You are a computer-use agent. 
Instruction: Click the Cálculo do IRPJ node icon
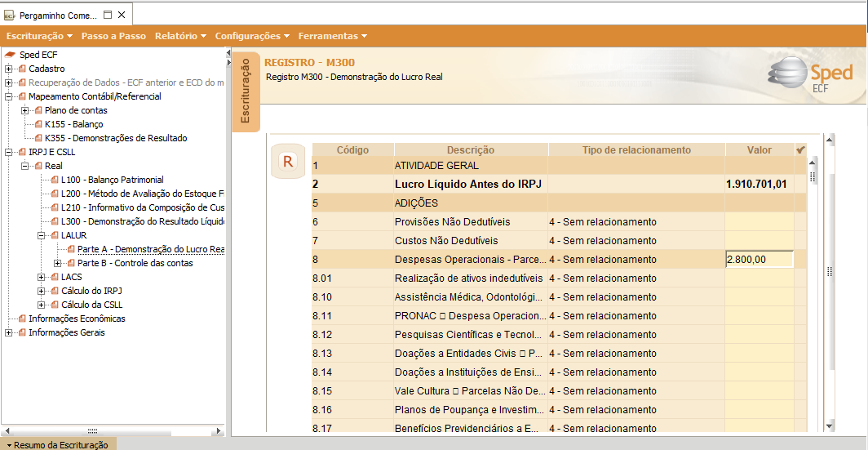click(x=55, y=291)
